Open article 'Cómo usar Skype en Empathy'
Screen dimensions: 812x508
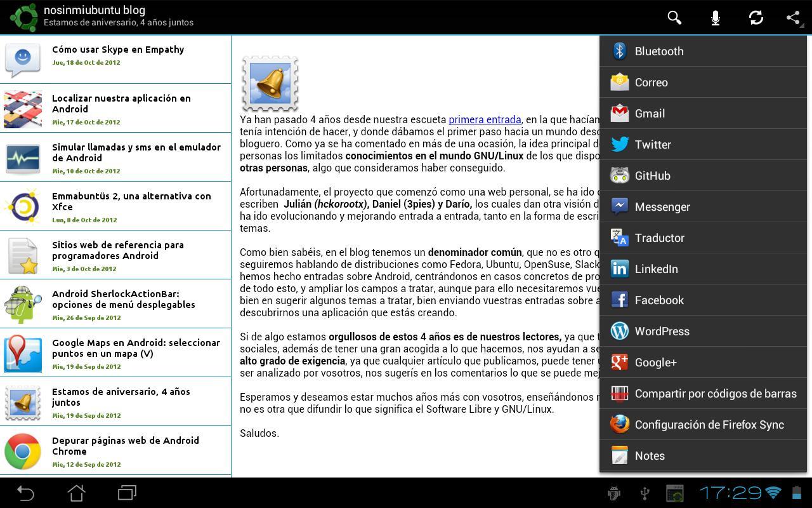(x=118, y=50)
